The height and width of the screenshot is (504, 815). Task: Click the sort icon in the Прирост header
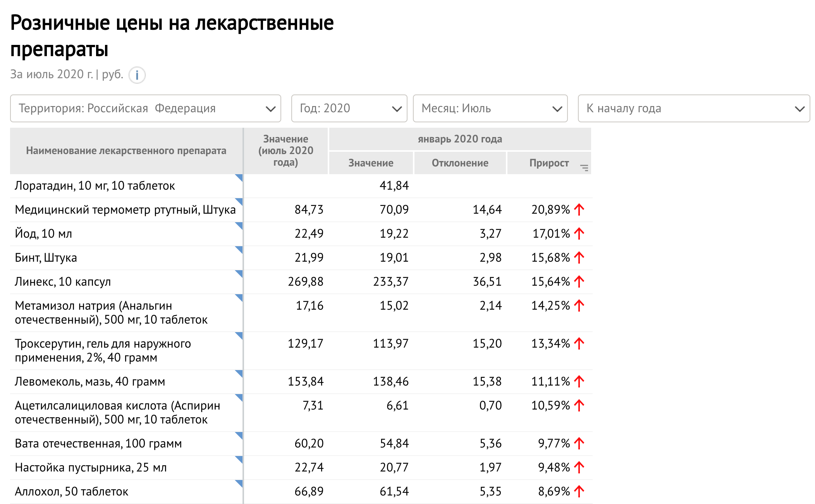[x=584, y=168]
